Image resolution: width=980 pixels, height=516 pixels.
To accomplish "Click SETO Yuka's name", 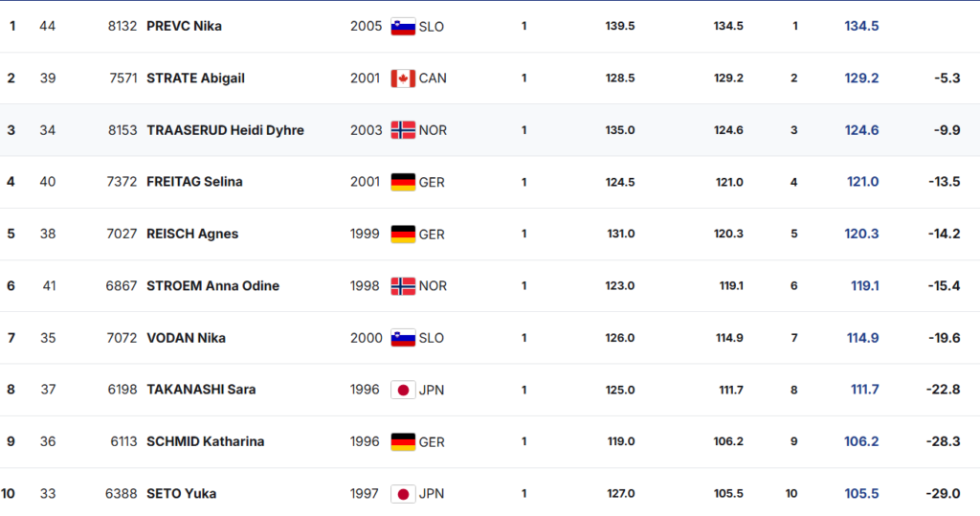I will click(181, 494).
